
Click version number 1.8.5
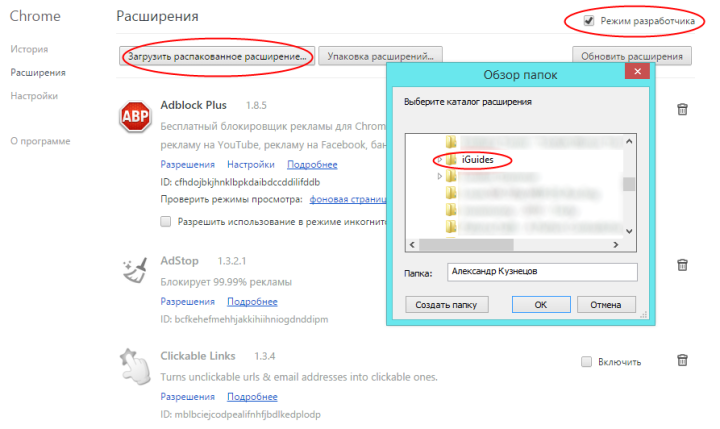tap(256, 106)
